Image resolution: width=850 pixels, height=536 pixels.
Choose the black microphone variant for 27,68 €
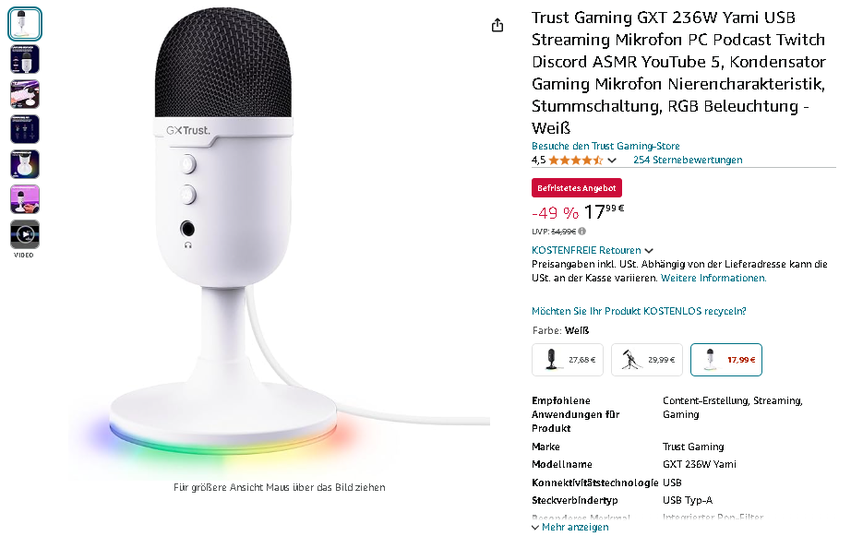pos(567,359)
